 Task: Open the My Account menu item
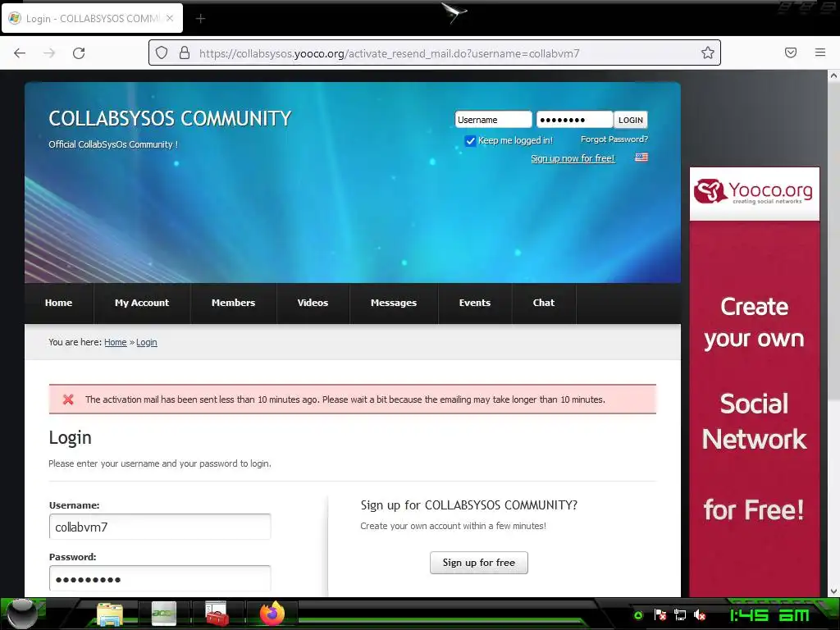pyautogui.click(x=142, y=303)
